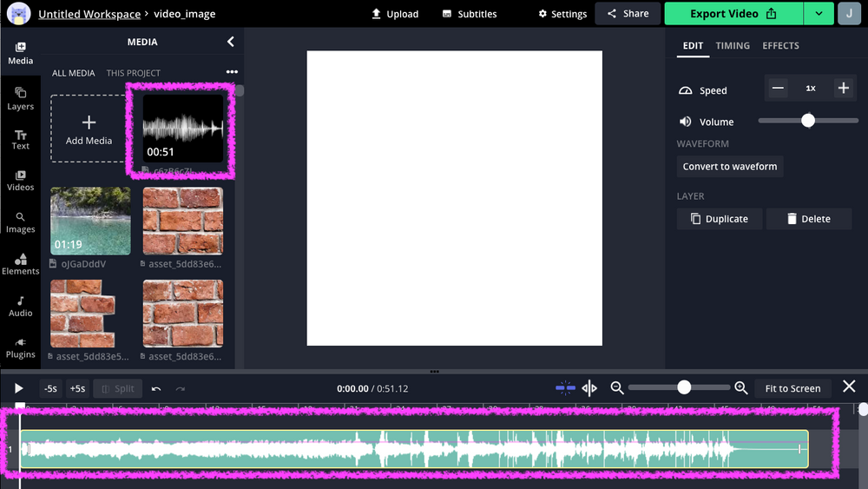Select the 00:51 audio waveform thumbnail

[183, 128]
